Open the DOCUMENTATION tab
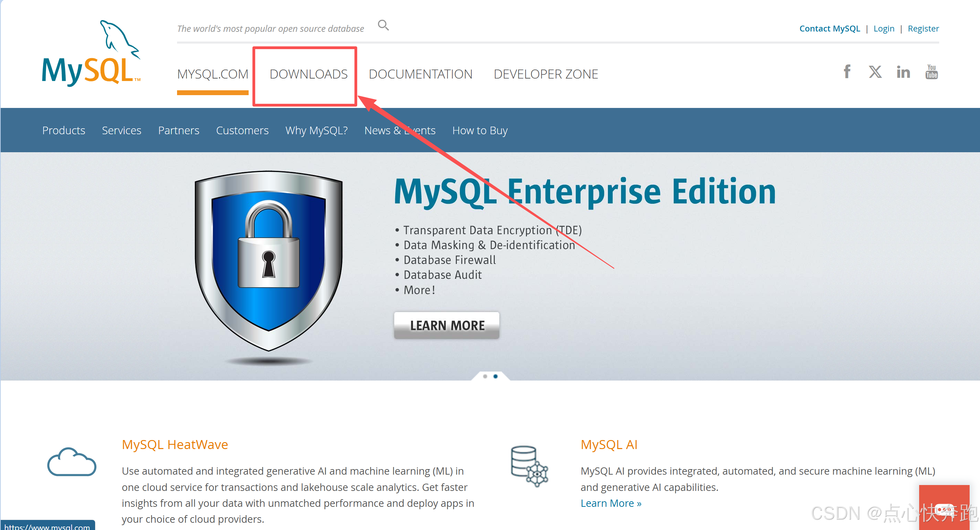This screenshot has width=980, height=530. coord(420,74)
